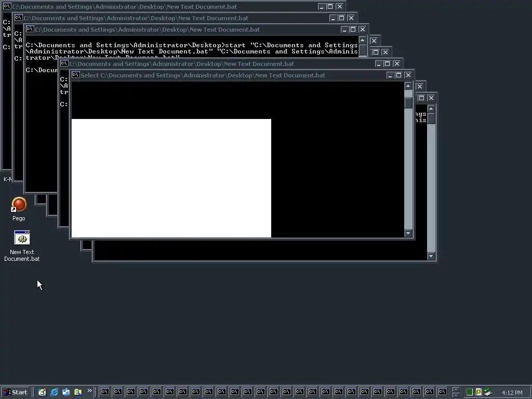The image size is (532, 399).
Task: Click the white selection block in Select window
Action: (x=171, y=178)
